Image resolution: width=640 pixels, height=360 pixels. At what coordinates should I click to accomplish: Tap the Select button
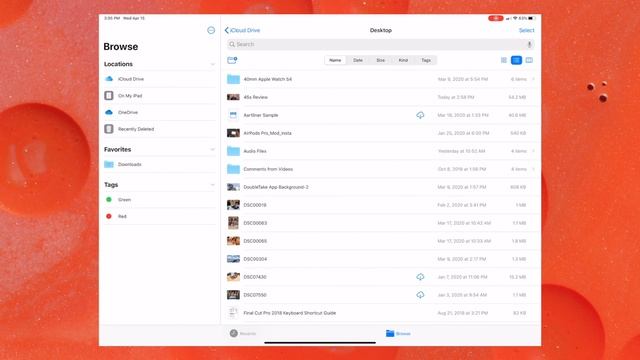click(x=527, y=30)
